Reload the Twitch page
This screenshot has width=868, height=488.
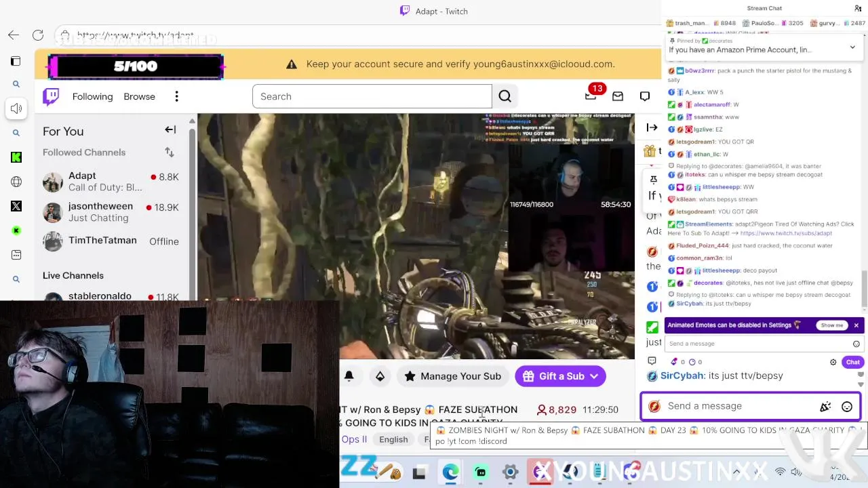[38, 35]
